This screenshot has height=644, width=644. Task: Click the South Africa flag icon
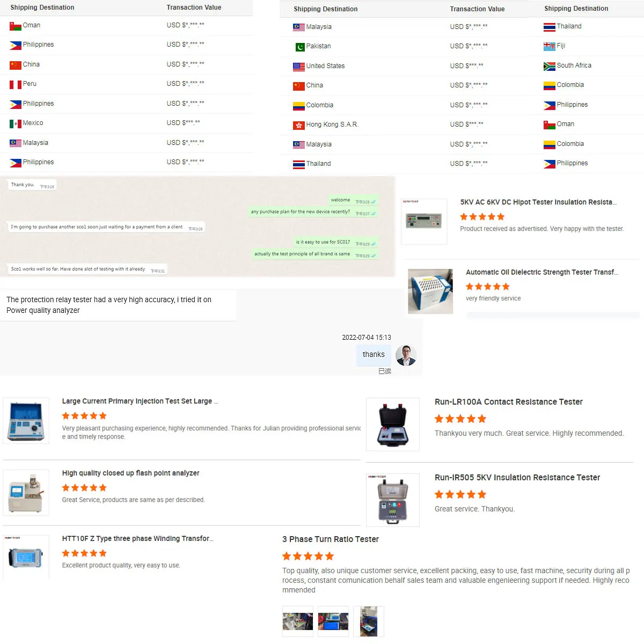550,66
